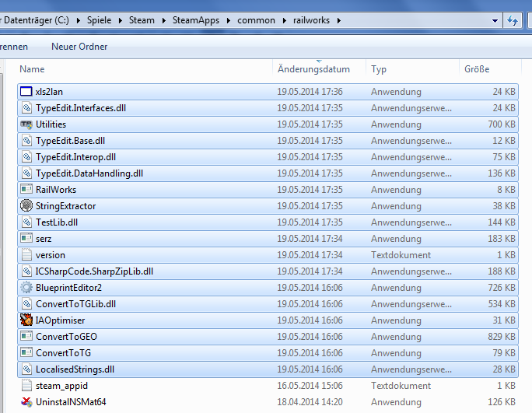Click the ConvertToTGLib.dll file icon
Viewport: 532px width, 413px height.
pyautogui.click(x=26, y=304)
